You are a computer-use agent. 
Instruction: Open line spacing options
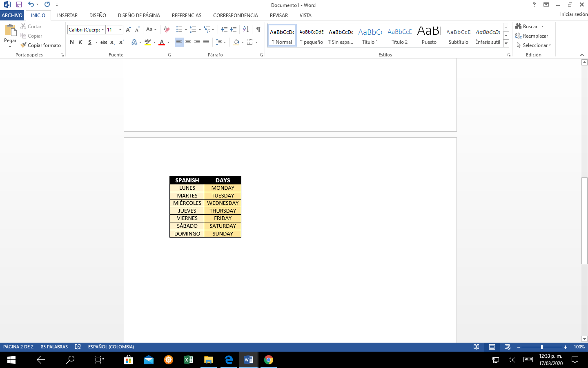(220, 42)
